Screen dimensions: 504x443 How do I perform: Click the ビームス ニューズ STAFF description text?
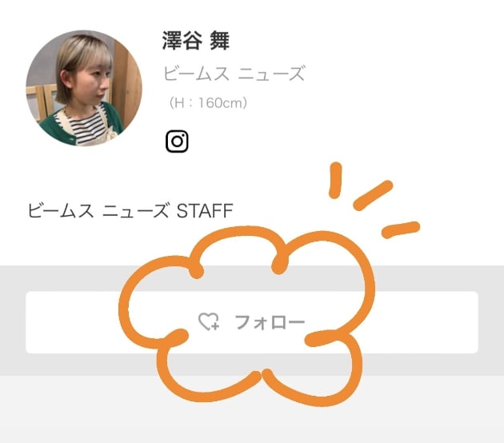click(130, 211)
